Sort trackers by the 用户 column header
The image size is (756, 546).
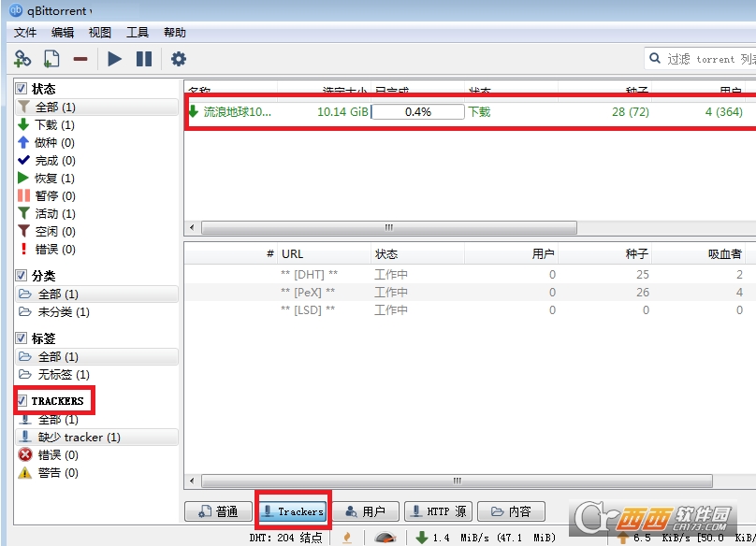click(512, 254)
